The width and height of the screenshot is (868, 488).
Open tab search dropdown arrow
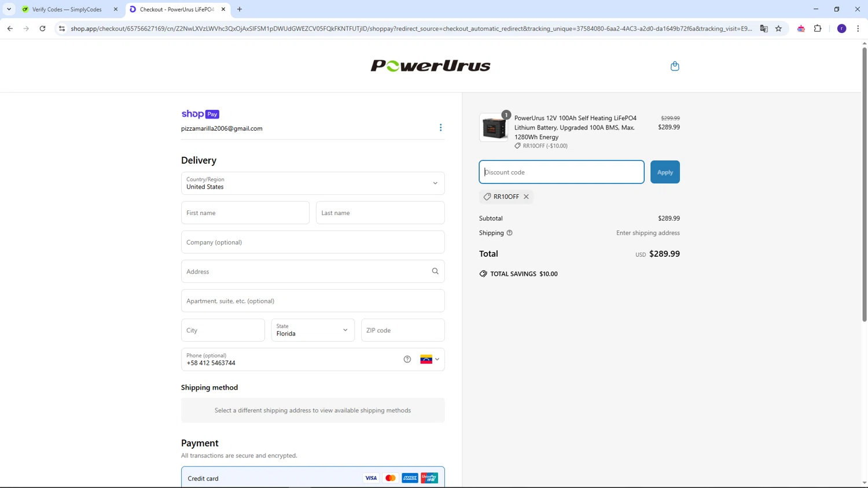9,9
